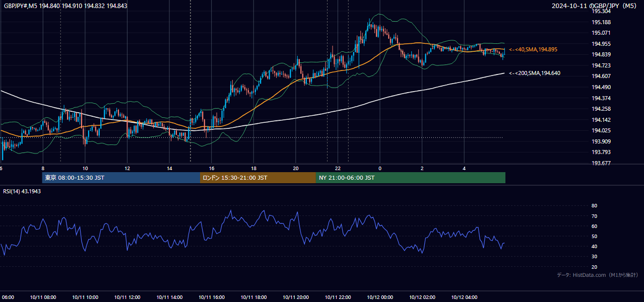Click price axis value 193.677

click(x=601, y=163)
